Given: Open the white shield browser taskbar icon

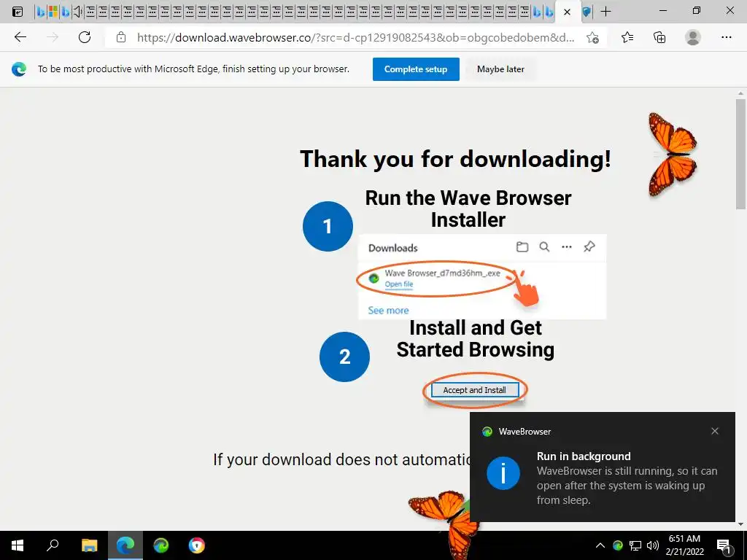Looking at the screenshot, I should click(x=197, y=545).
